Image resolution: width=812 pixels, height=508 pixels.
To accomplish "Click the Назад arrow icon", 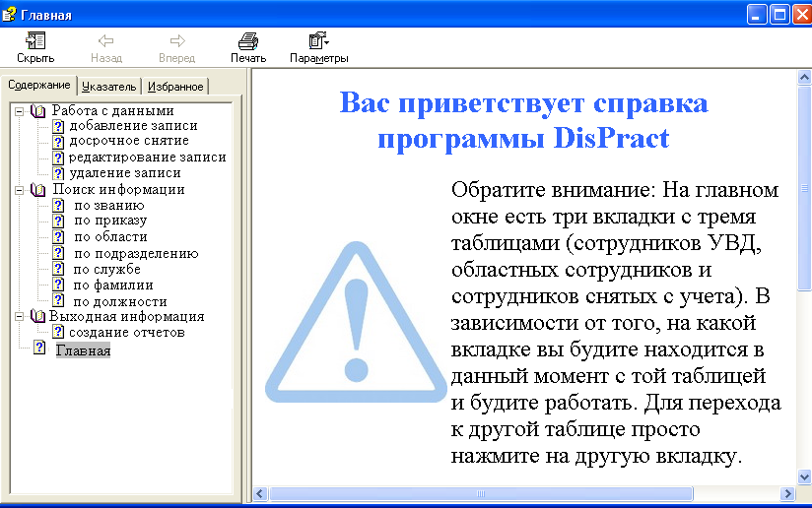I will pyautogui.click(x=106, y=41).
